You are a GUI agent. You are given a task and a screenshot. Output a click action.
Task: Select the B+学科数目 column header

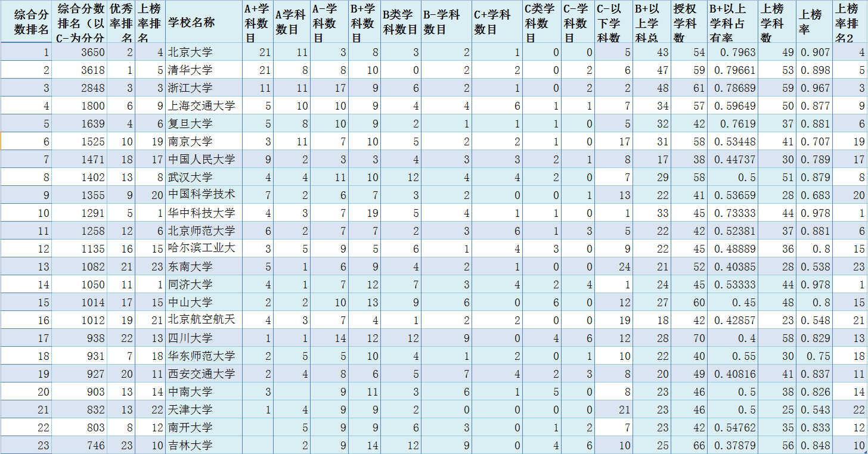click(x=364, y=21)
